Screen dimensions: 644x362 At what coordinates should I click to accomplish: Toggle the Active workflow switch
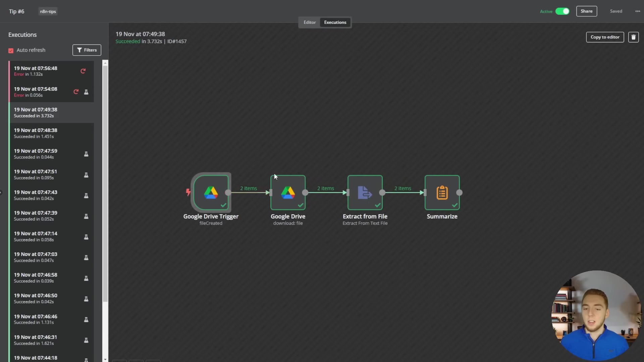(562, 11)
